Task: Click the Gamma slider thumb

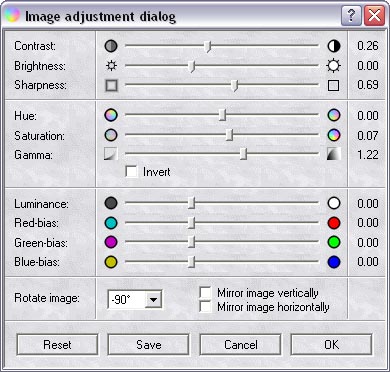Action: (x=244, y=154)
